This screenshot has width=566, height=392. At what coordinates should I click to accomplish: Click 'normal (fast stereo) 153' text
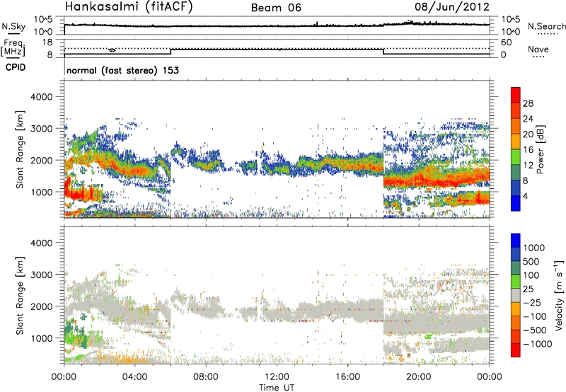point(122,70)
